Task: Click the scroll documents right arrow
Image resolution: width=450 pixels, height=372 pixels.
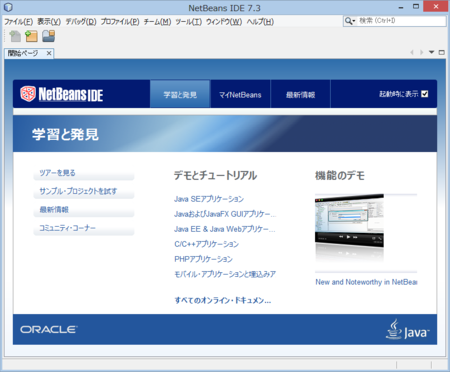Action: [x=422, y=52]
